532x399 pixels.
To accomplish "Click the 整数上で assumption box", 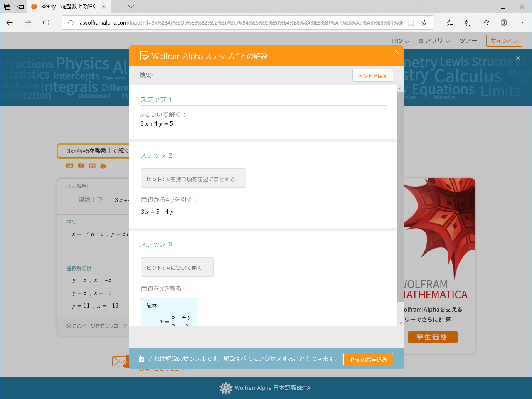I will 91,200.
